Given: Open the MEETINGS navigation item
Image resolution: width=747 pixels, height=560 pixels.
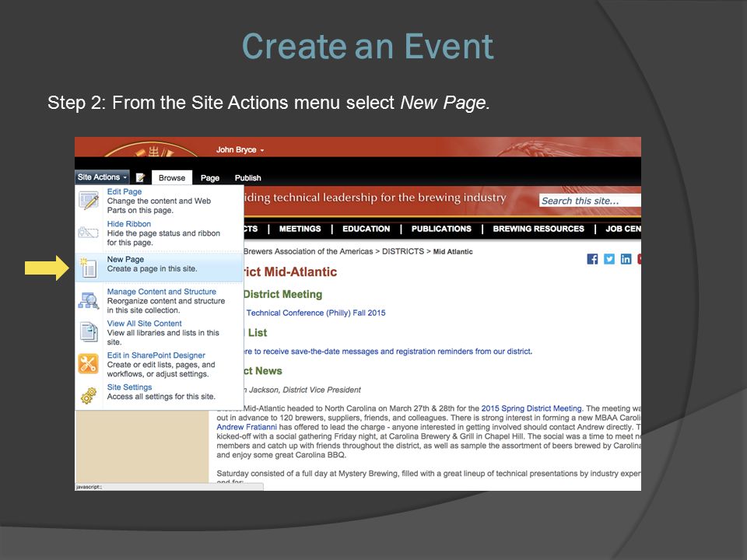Looking at the screenshot, I should pyautogui.click(x=300, y=229).
